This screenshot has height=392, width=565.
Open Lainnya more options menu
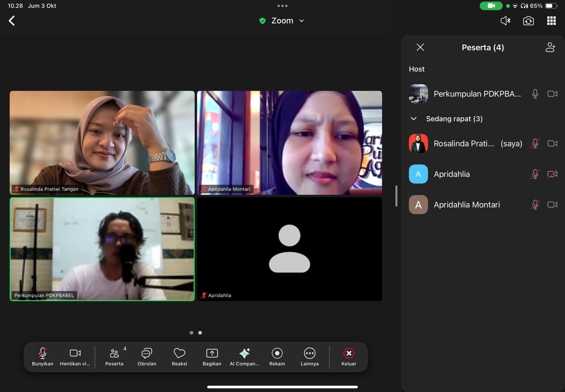tap(309, 357)
